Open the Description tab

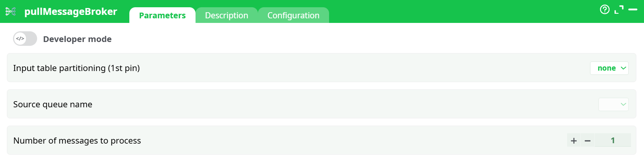[227, 15]
